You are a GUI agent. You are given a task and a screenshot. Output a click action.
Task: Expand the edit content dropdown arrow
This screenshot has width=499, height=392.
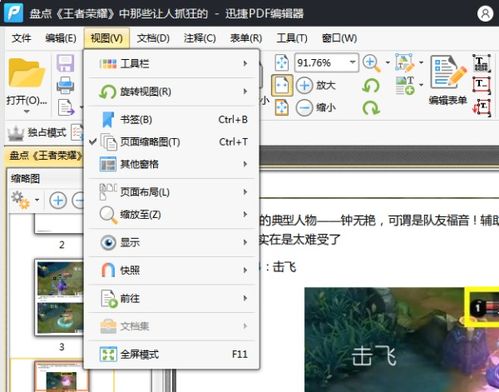click(x=421, y=63)
